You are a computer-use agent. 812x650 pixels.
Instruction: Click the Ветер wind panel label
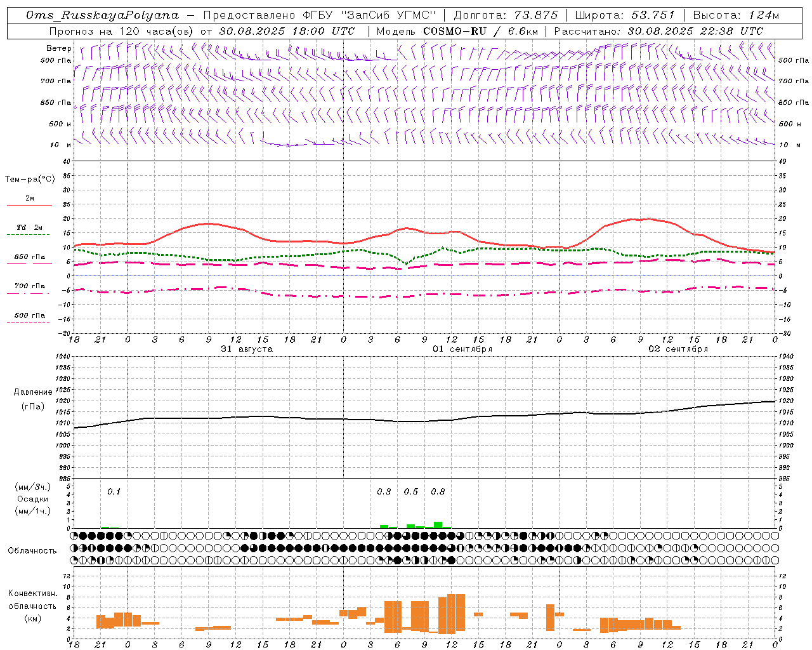coord(59,48)
